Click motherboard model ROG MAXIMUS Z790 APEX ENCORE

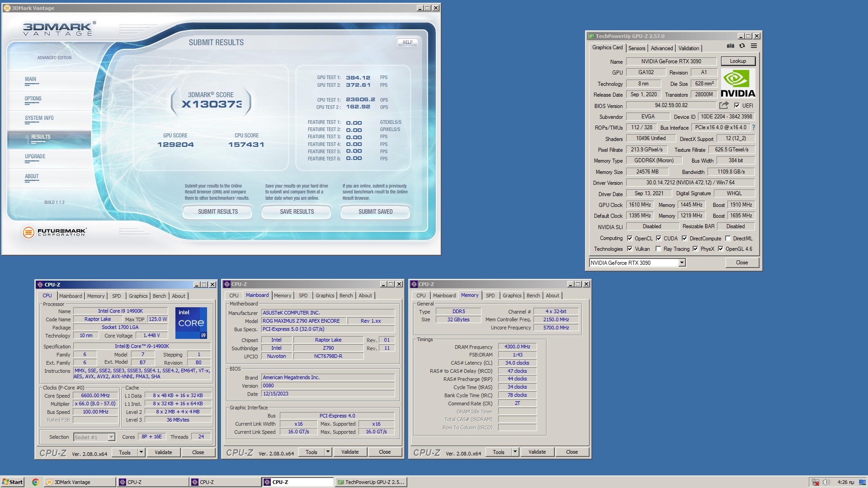click(x=304, y=321)
